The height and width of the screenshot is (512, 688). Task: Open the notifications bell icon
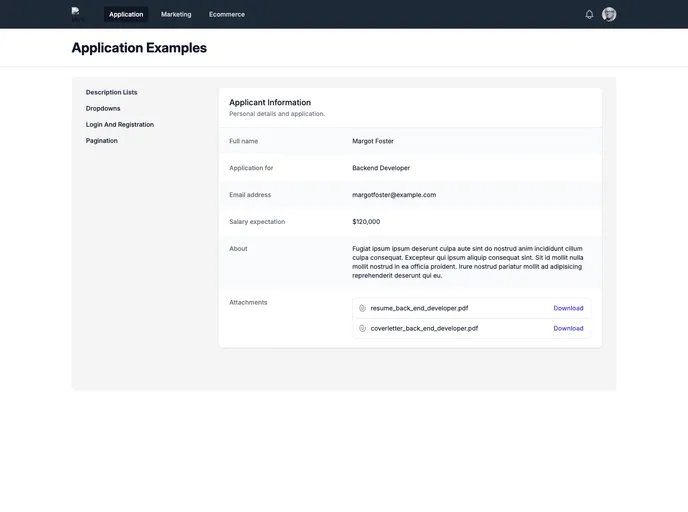tap(589, 14)
